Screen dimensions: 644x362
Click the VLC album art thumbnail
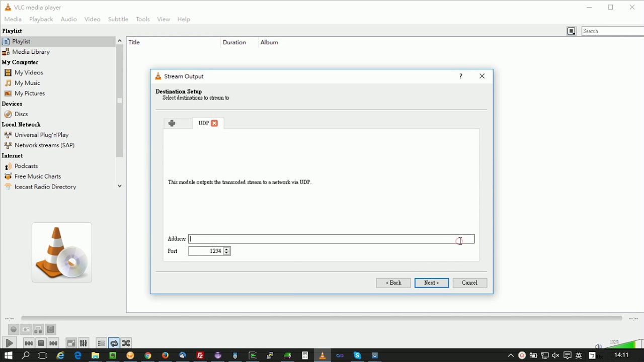click(x=62, y=252)
